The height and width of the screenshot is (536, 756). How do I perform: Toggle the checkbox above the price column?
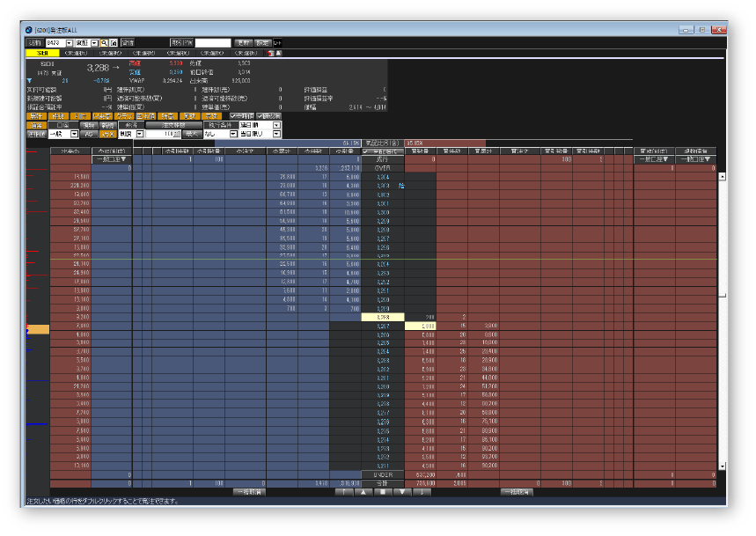tap(366, 151)
